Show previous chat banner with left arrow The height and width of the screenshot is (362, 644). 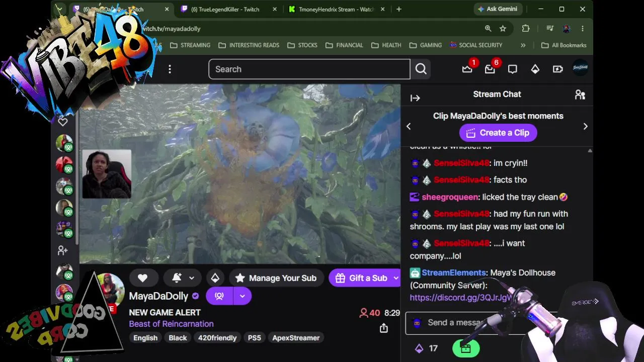point(409,126)
